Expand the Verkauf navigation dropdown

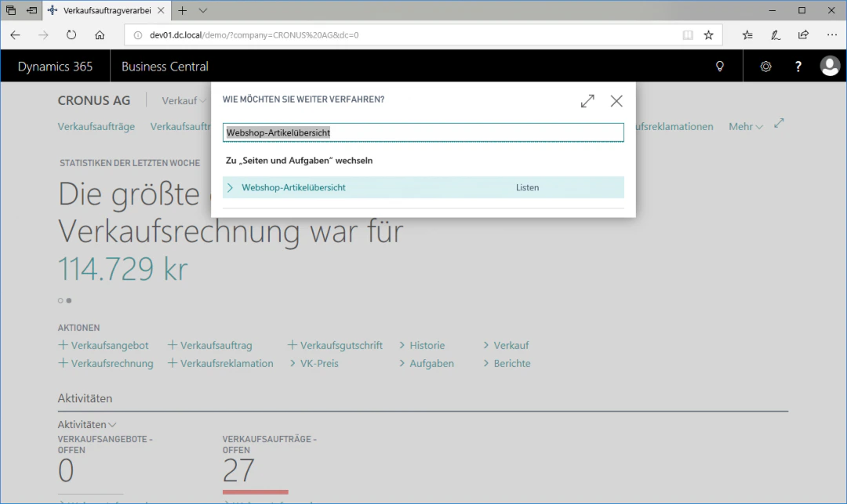(184, 101)
